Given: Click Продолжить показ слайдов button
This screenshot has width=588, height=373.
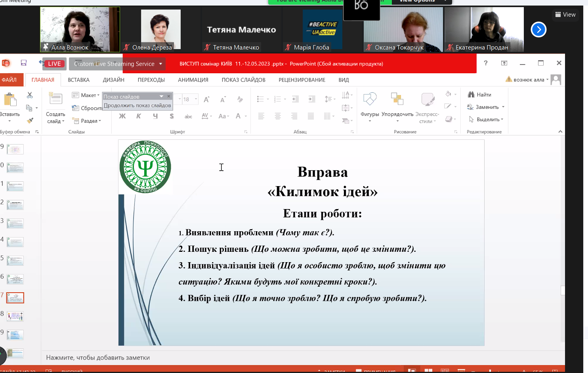Looking at the screenshot, I should 137,105.
